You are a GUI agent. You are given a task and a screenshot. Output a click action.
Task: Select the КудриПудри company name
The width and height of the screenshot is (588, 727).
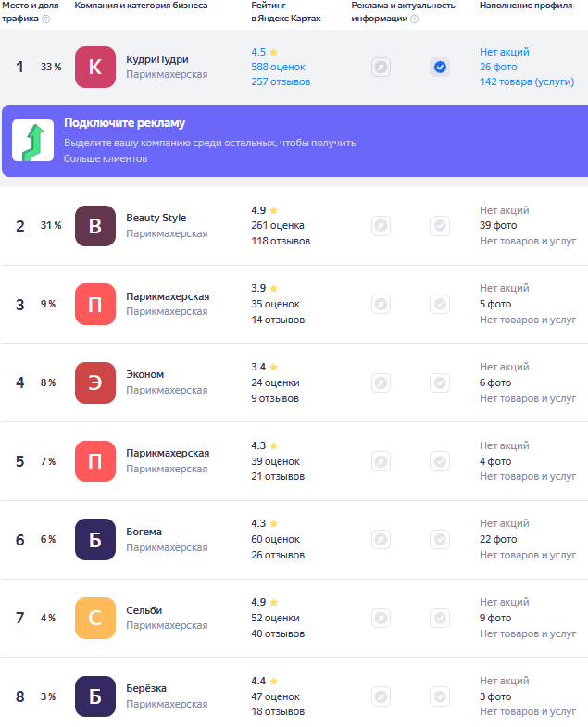point(157,59)
